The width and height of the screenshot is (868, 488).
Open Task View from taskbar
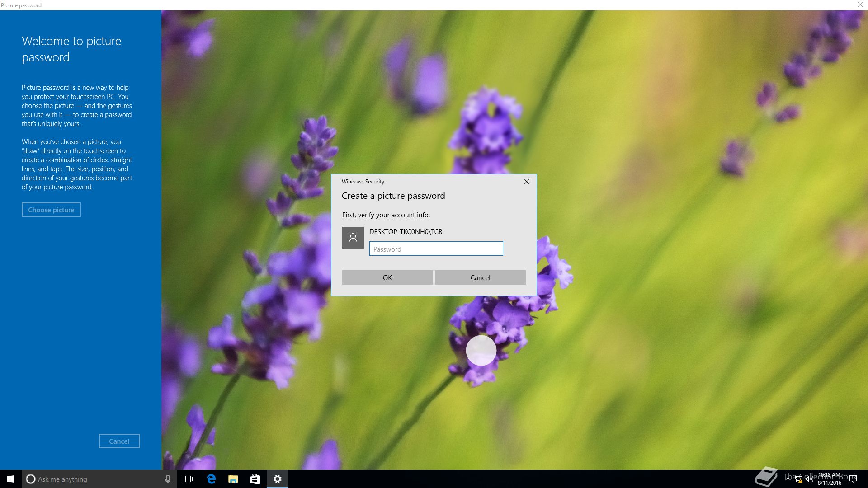(188, 479)
